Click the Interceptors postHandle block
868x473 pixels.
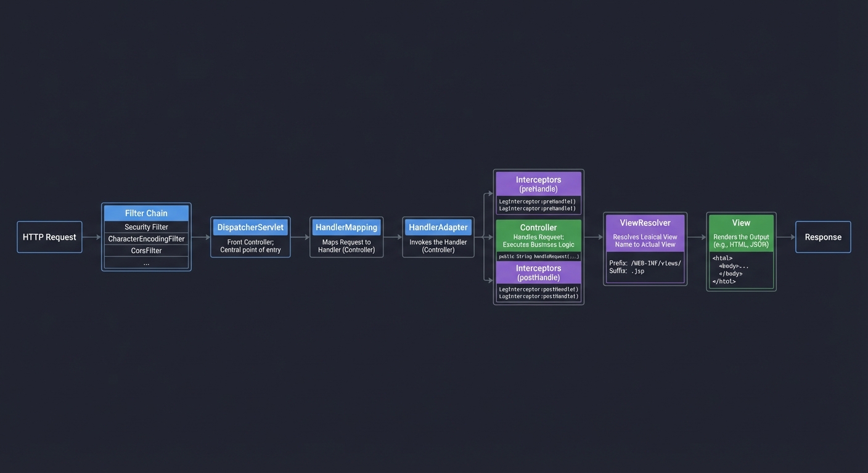[538, 272]
